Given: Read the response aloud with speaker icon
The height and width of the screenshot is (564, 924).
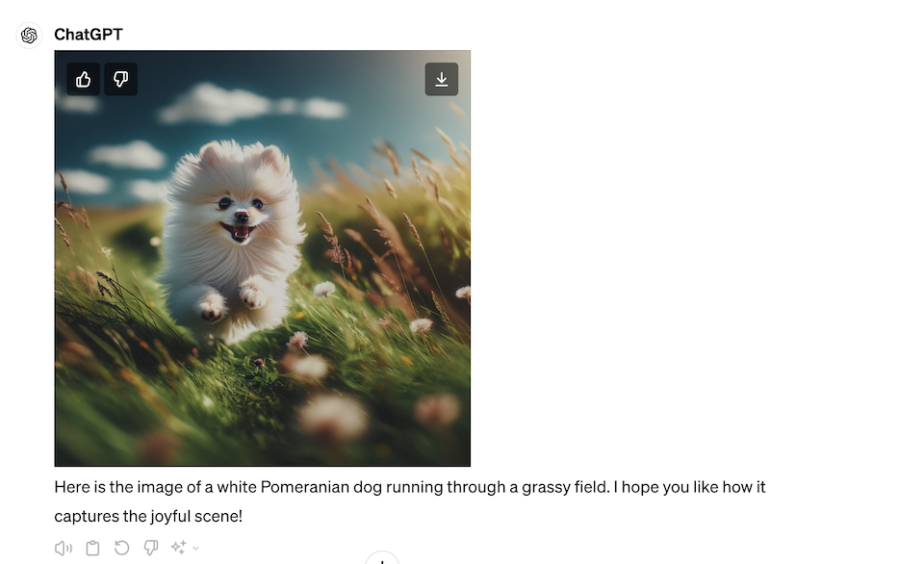Looking at the screenshot, I should pyautogui.click(x=64, y=548).
